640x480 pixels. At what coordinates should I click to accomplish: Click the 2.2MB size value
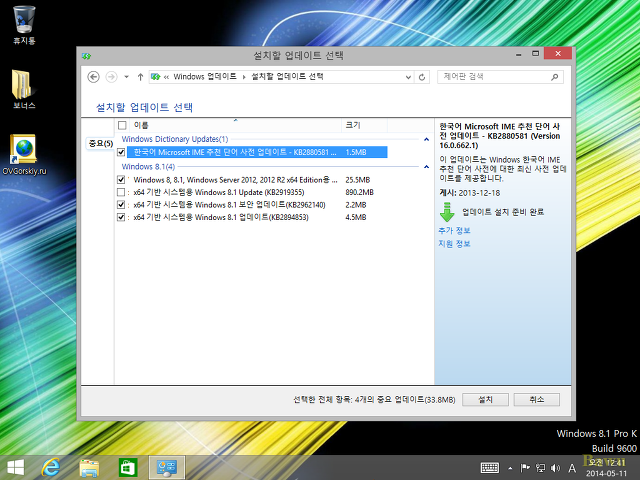point(356,205)
